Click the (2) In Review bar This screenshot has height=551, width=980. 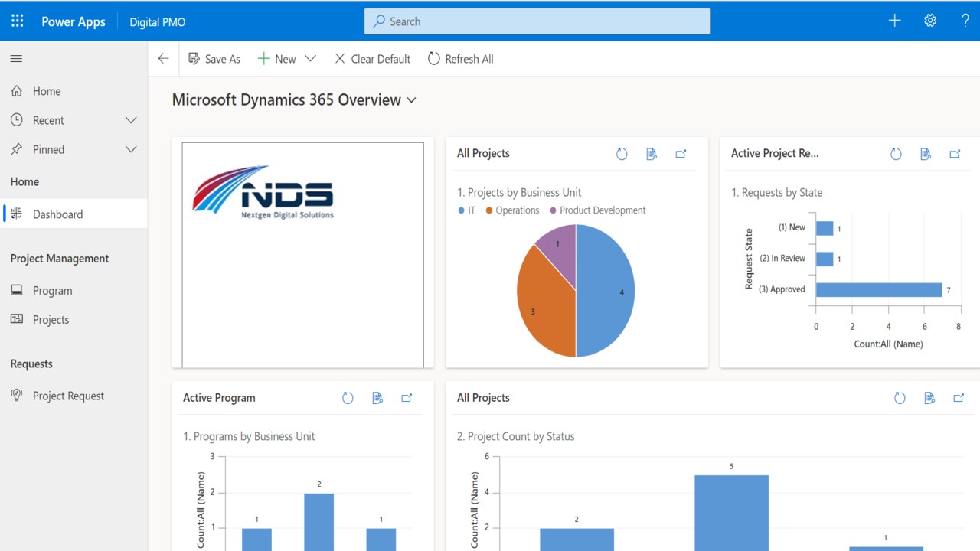(x=825, y=259)
